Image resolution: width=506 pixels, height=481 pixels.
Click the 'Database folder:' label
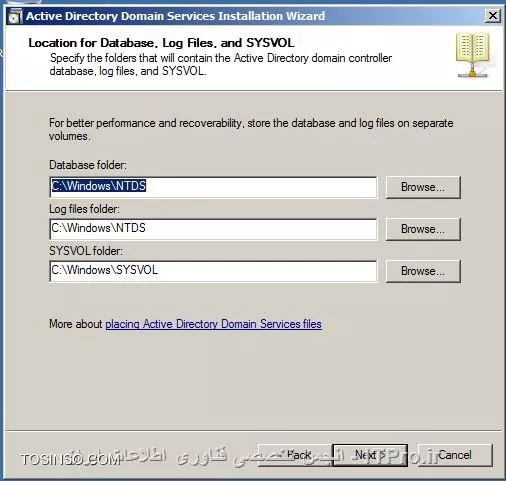point(88,165)
